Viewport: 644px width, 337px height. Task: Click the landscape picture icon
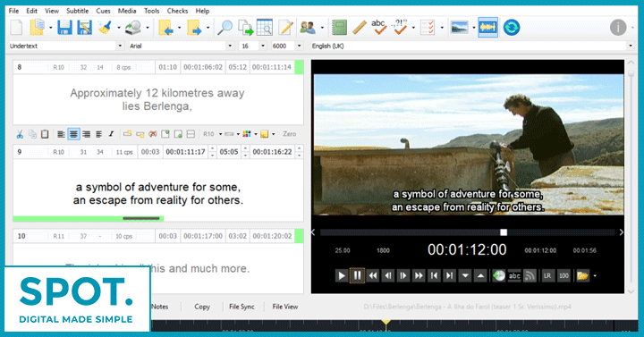(459, 28)
